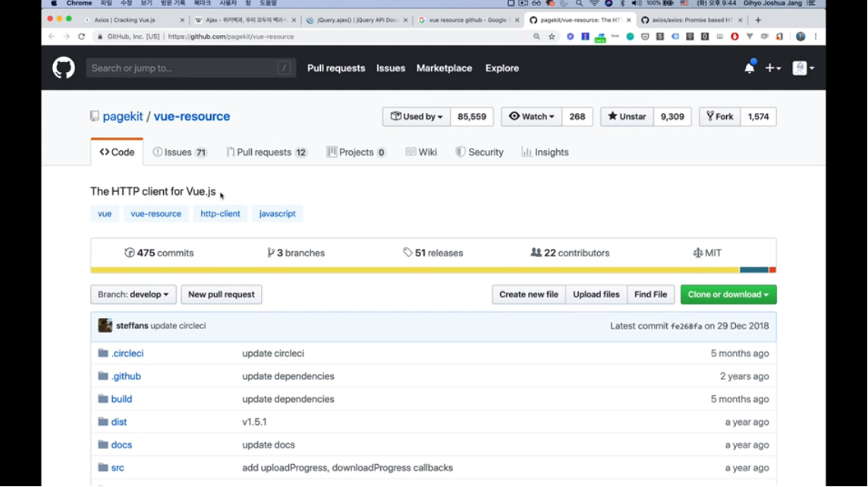The height and width of the screenshot is (487, 868).
Task: Click the New pull request button
Action: (222, 294)
